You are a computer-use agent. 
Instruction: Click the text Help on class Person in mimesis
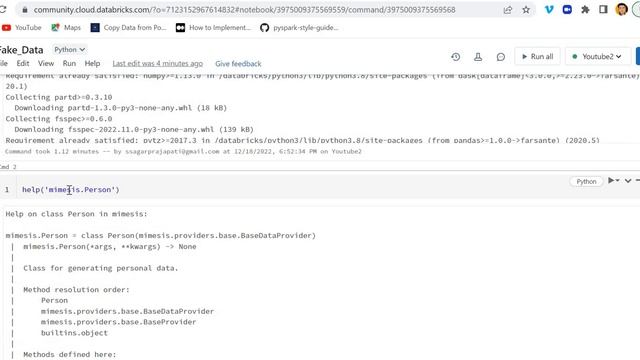tap(76, 214)
